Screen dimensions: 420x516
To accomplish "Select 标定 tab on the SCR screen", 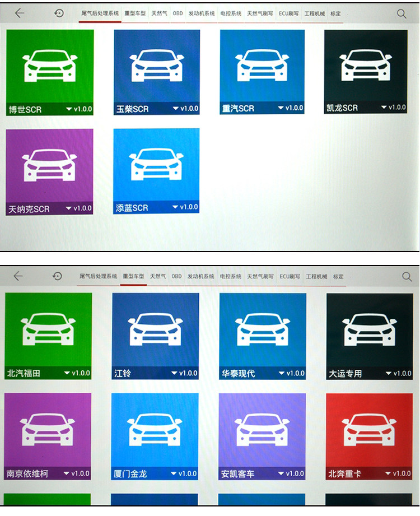I will 335,13.
